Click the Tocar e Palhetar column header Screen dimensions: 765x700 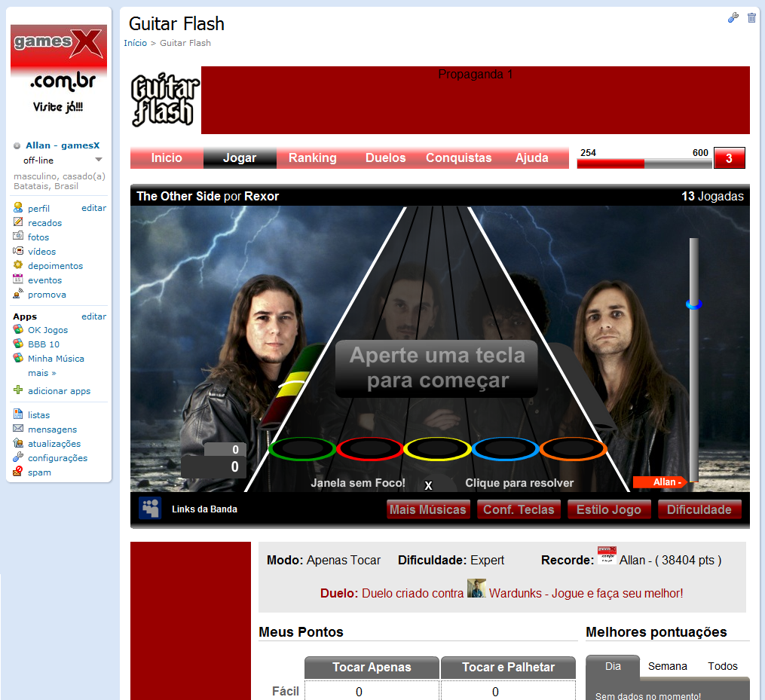click(509, 668)
